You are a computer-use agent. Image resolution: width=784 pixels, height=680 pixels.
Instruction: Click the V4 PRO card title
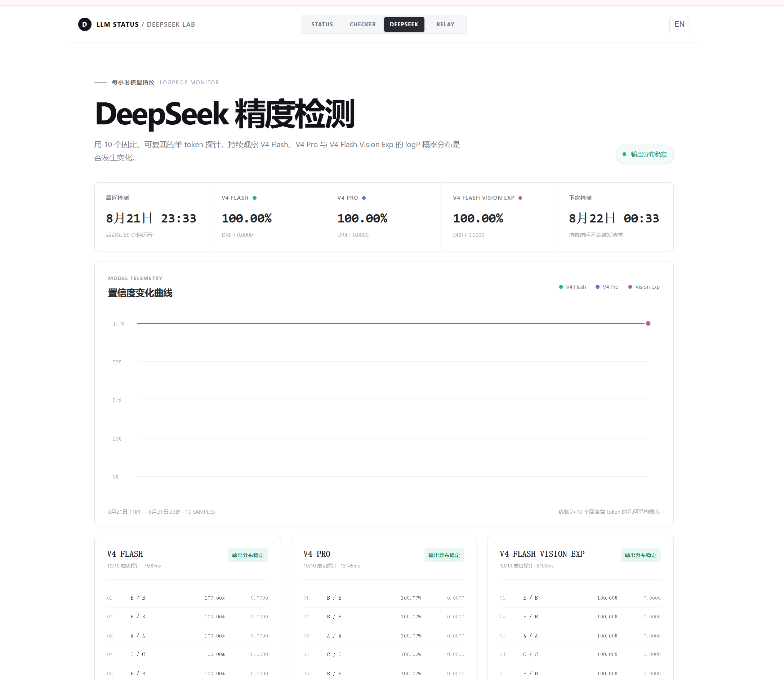tap(317, 554)
